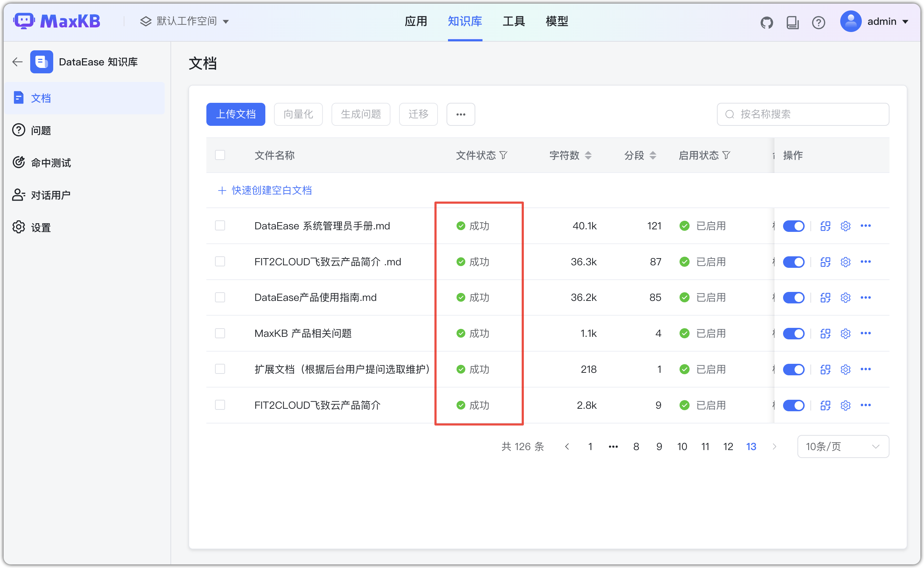Go to previous page arrow
Screen dimensions: 924x568
pyautogui.click(x=567, y=446)
